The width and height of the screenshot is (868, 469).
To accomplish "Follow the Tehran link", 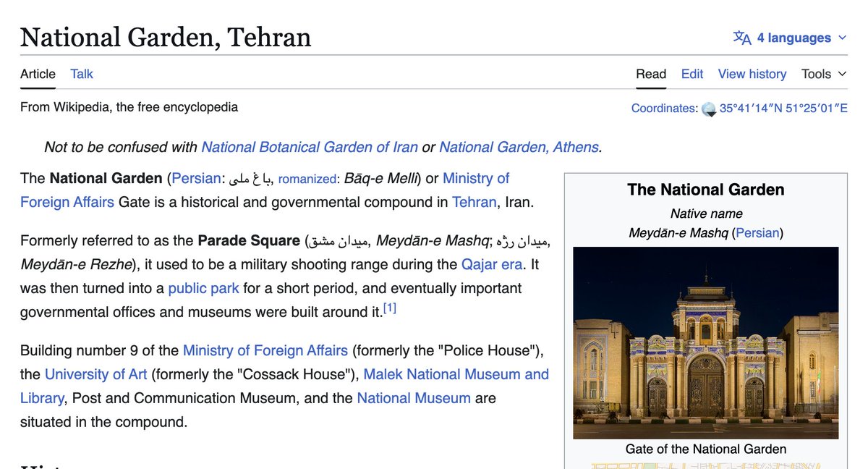I will (475, 202).
